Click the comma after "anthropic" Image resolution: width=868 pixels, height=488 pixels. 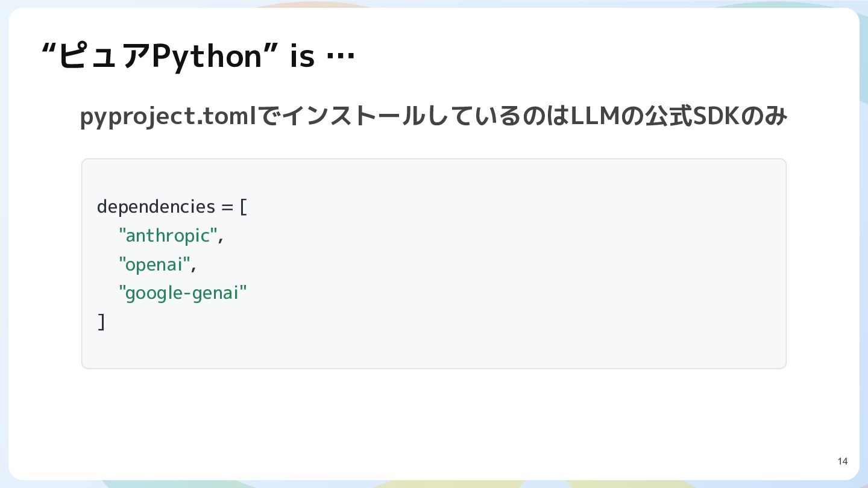221,240
